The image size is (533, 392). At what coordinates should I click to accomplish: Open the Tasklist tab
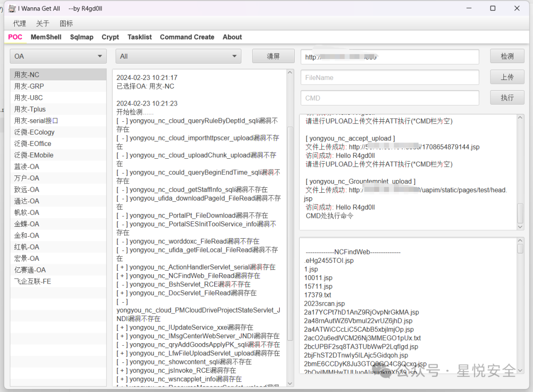coord(140,37)
